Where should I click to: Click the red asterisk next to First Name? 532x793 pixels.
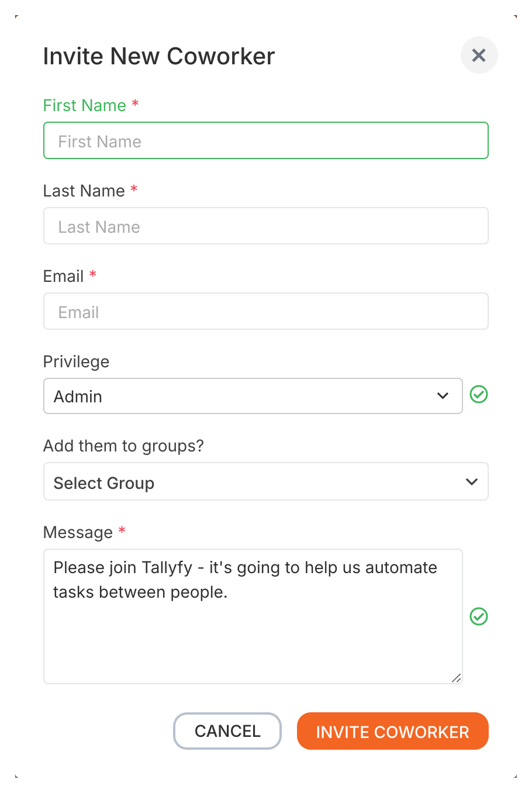[135, 104]
